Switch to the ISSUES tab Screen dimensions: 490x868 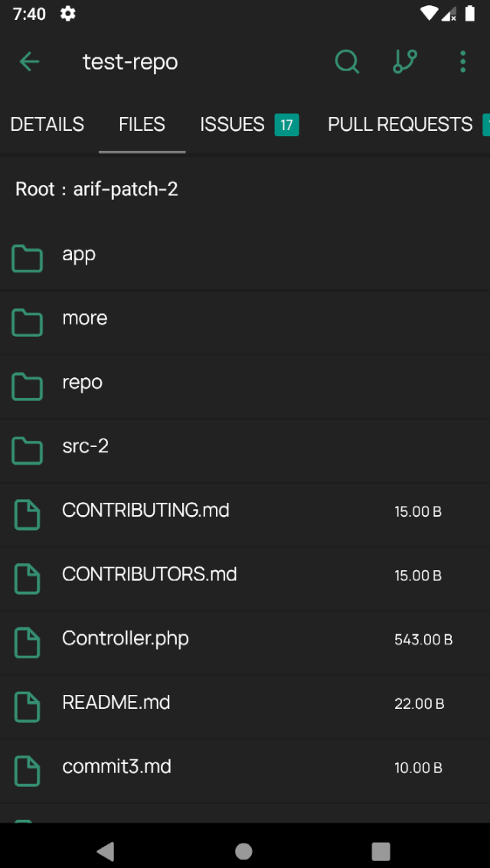pos(249,125)
